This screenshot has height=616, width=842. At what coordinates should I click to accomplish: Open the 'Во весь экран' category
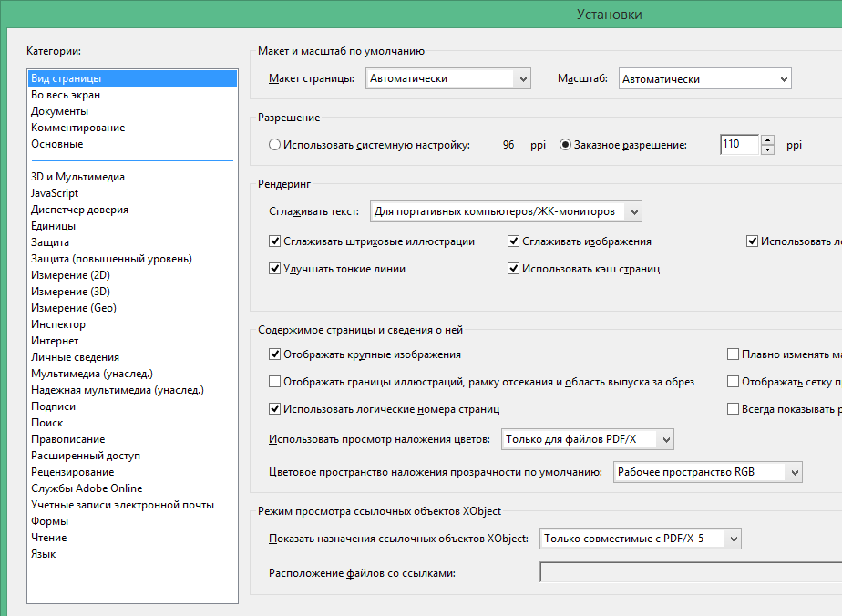pos(132,95)
